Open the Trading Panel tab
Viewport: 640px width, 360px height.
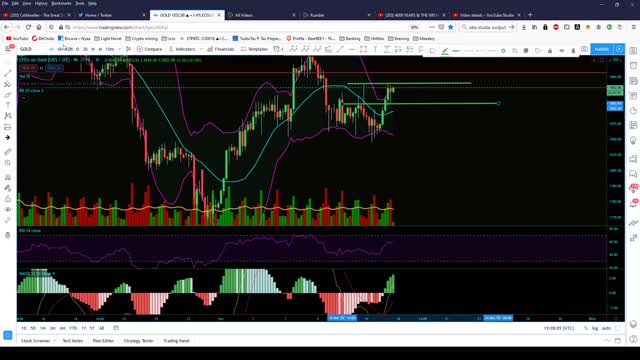pos(176,341)
